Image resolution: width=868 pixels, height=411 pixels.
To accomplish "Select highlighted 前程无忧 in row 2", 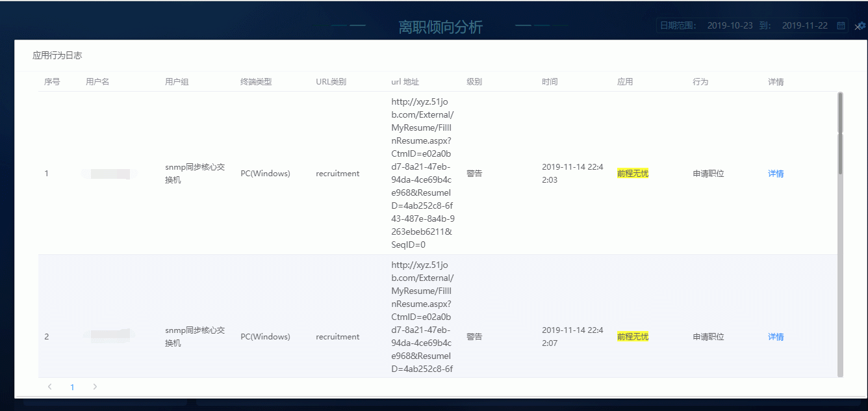I will coord(633,337).
